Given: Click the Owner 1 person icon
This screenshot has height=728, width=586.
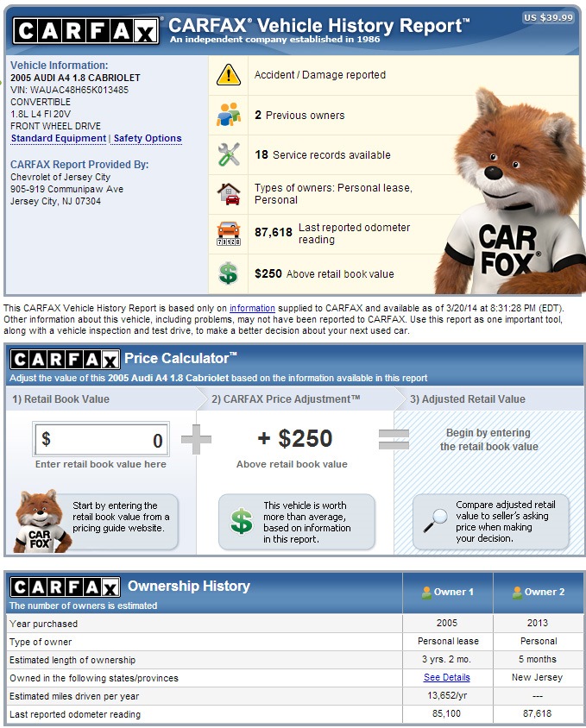Looking at the screenshot, I should click(x=426, y=593).
